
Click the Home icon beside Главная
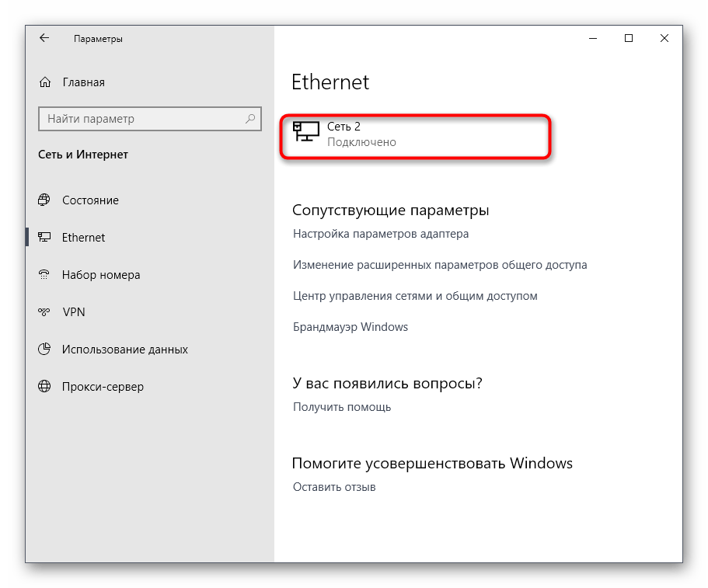[x=45, y=82]
